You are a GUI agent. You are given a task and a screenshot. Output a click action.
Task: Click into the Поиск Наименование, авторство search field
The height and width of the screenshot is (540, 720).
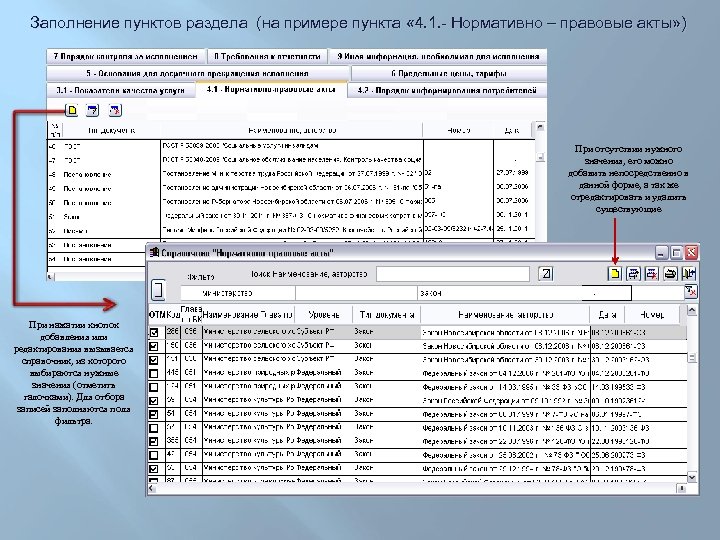coord(453,274)
